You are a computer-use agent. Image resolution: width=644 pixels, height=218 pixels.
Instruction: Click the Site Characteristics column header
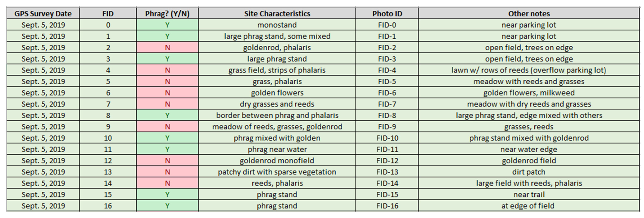277,14
